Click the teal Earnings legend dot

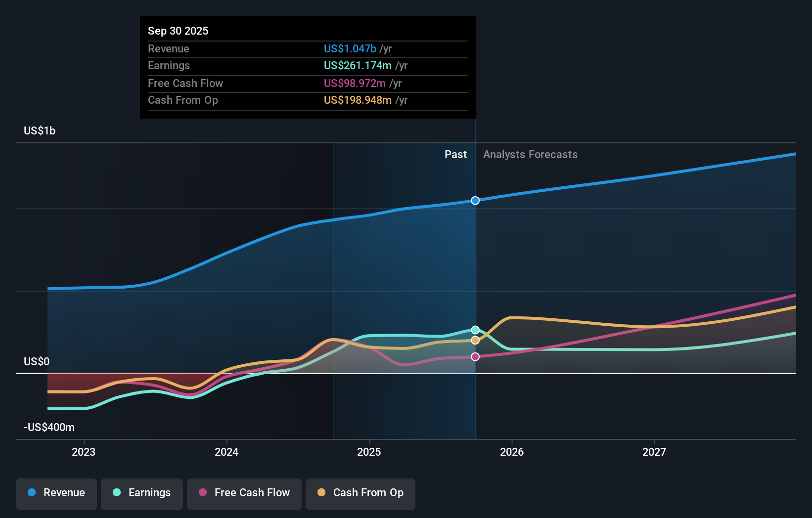pyautogui.click(x=116, y=493)
